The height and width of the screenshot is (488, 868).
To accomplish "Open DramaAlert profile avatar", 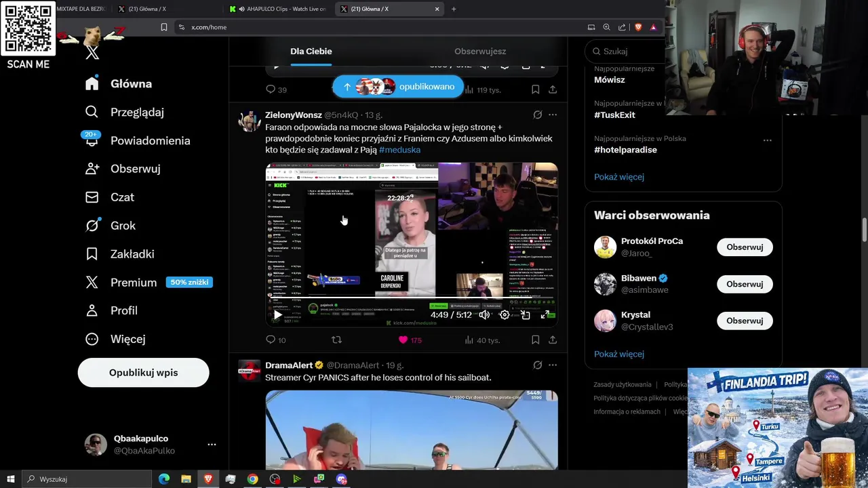I will 249,371.
